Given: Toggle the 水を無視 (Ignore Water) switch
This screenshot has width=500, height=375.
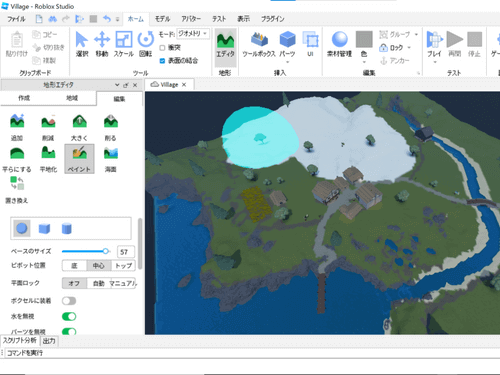Looking at the screenshot, I should (69, 316).
